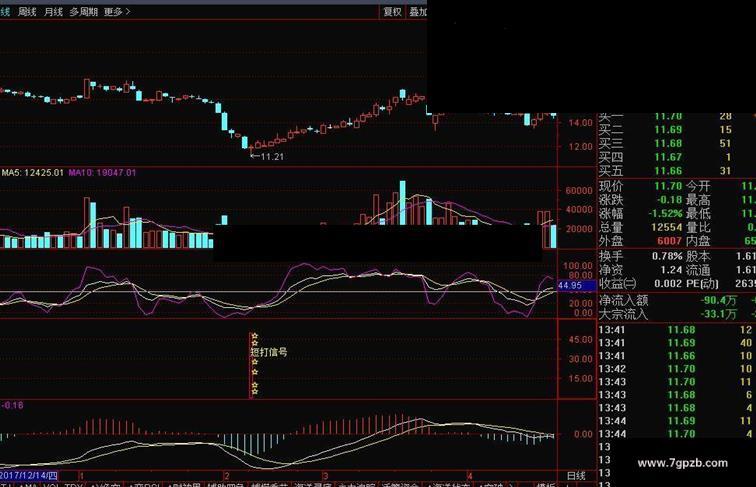
Task: Click the tallest cyan volume bar
Action: (x=403, y=203)
